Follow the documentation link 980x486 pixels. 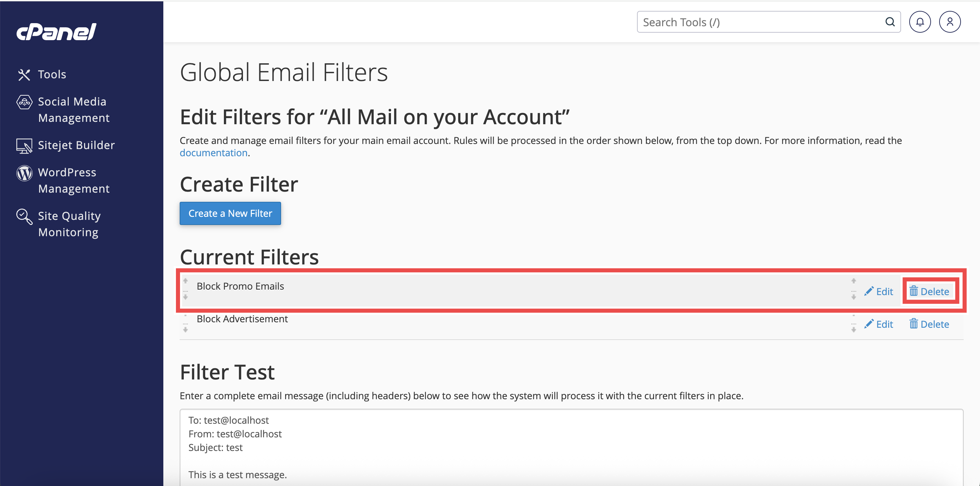(213, 152)
